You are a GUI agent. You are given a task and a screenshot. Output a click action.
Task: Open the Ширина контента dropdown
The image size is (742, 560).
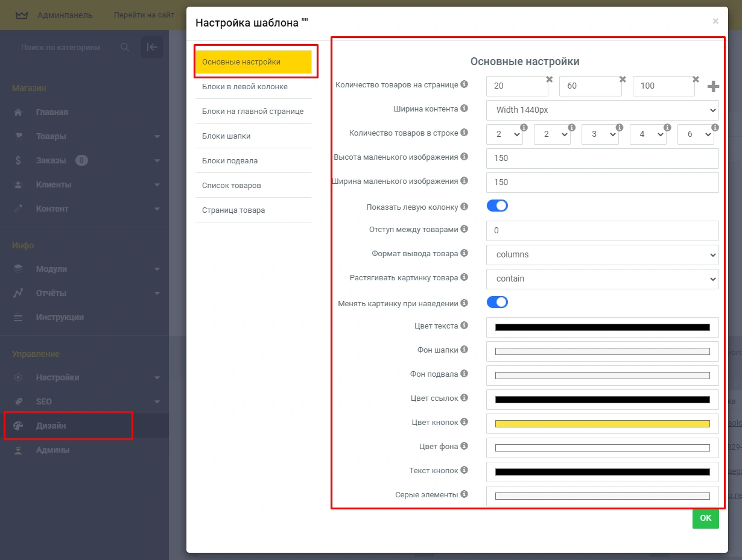tap(602, 110)
